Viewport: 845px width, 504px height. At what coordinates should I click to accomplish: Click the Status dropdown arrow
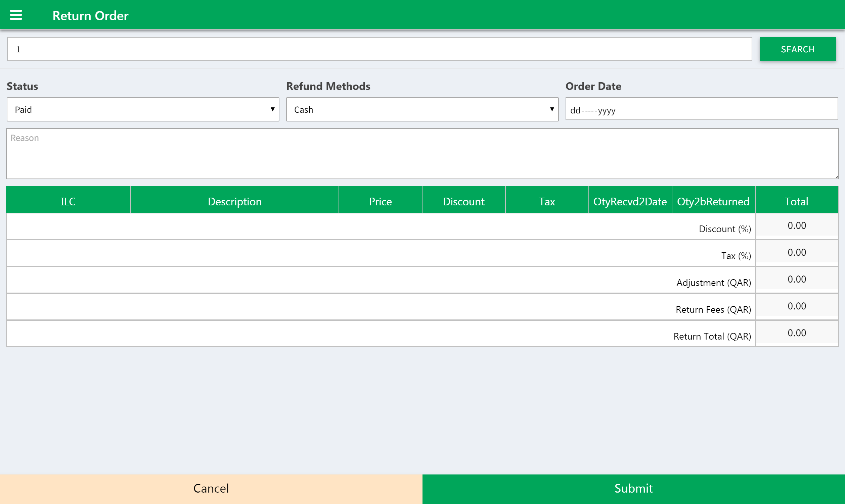coord(271,109)
